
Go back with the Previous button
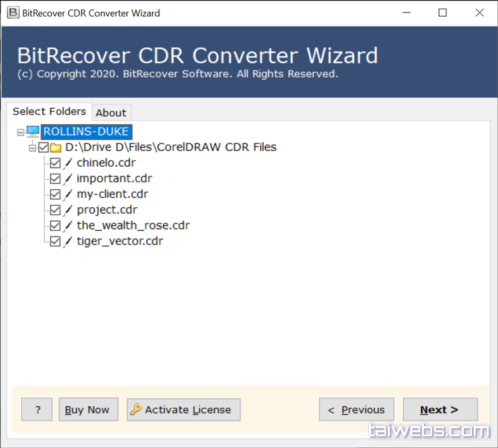[x=356, y=409]
